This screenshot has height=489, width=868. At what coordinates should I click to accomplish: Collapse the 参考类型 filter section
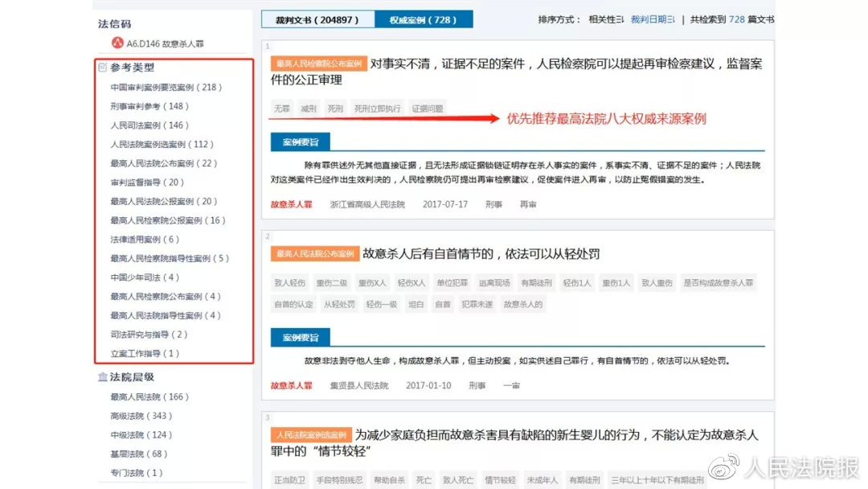[x=126, y=68]
